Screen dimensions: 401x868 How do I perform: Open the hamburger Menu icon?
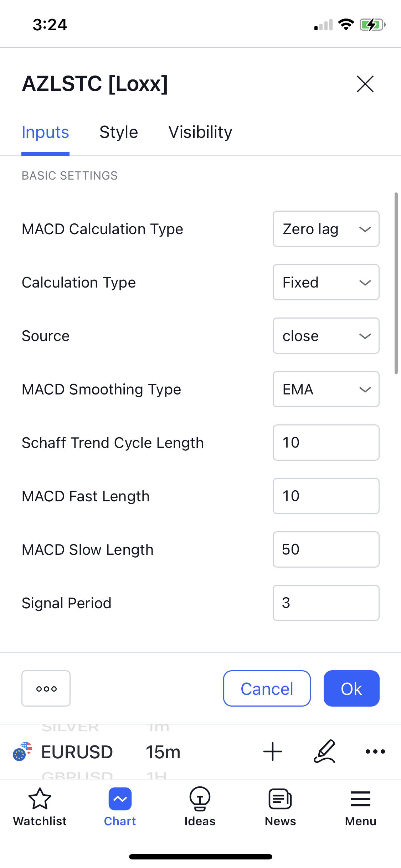point(360,799)
